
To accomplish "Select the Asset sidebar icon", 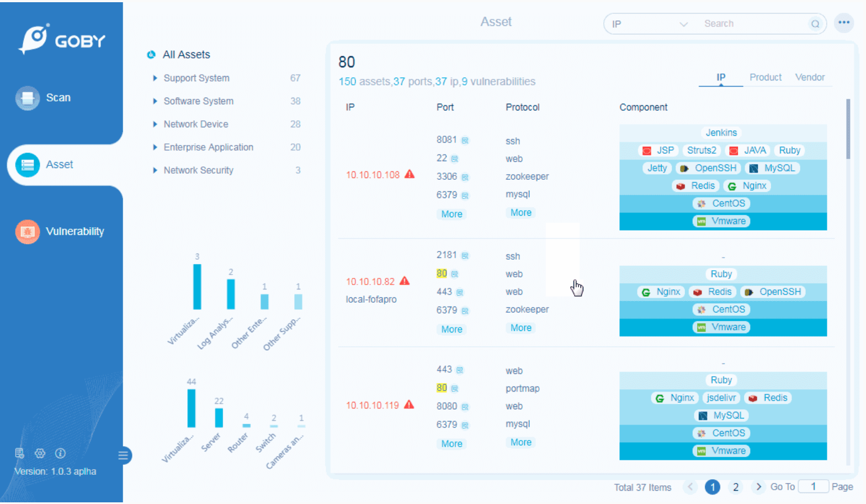I will click(x=27, y=165).
